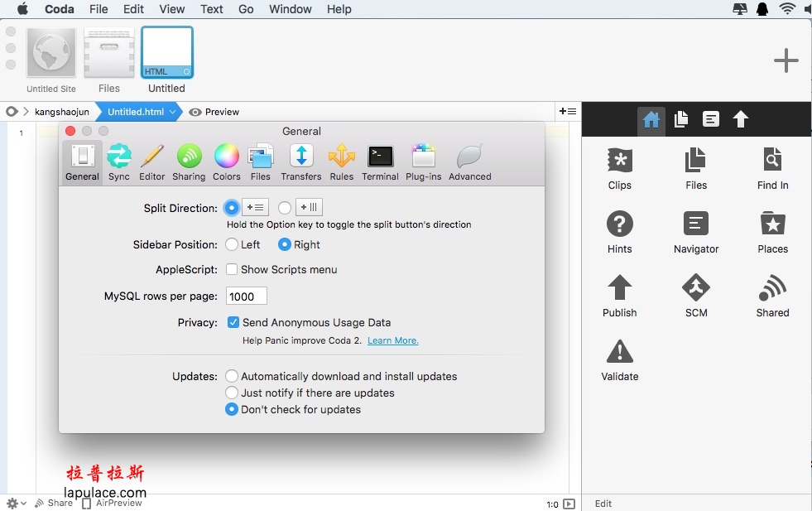Click the cursor position indicator 1:0
This screenshot has width=812, height=511.
click(553, 504)
